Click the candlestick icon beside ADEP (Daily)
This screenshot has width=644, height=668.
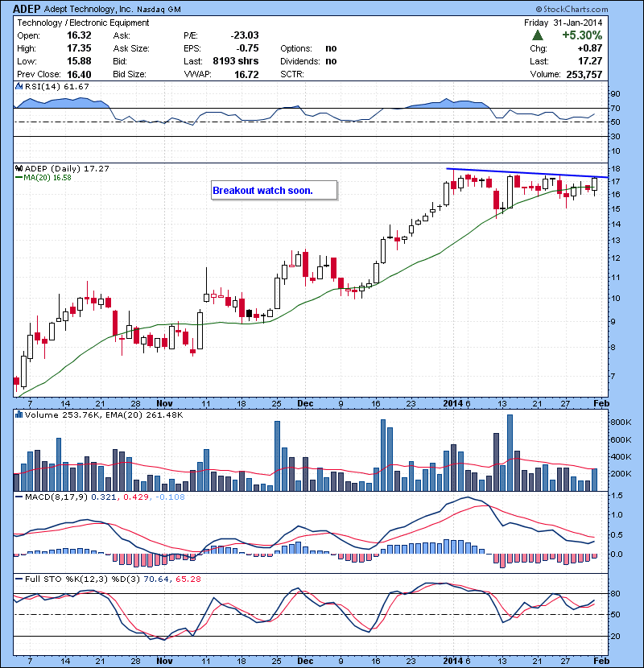(x=19, y=168)
